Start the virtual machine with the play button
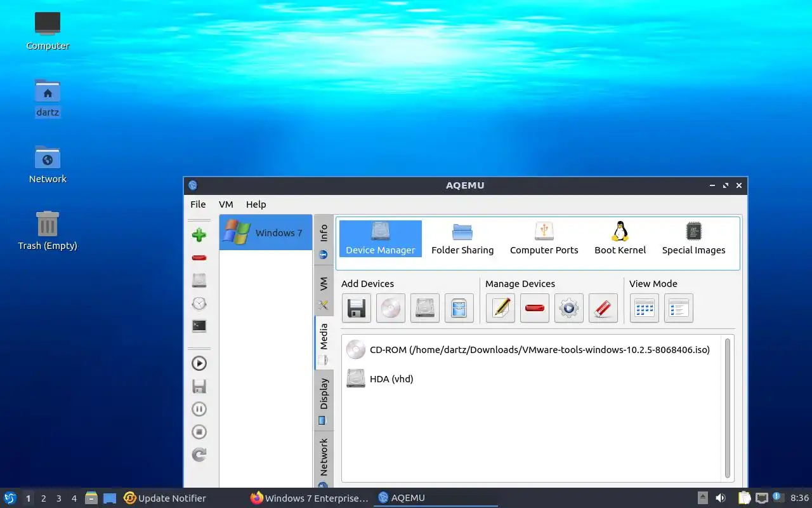 click(199, 363)
